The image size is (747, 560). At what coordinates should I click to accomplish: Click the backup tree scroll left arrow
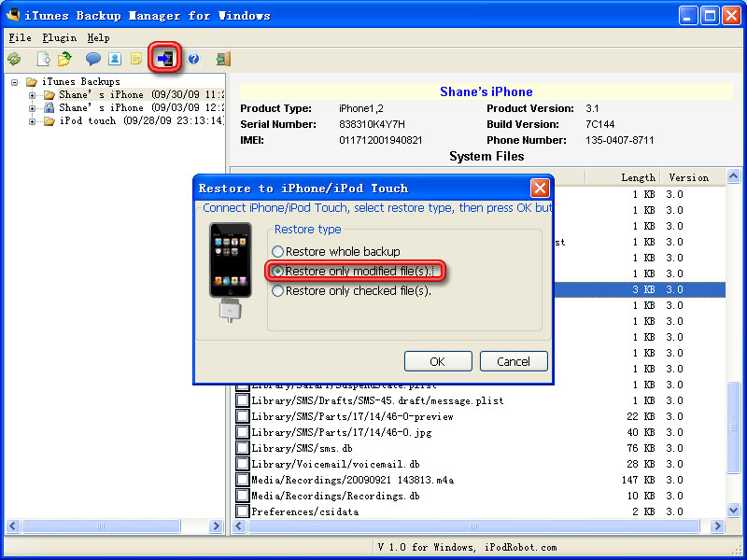13,526
